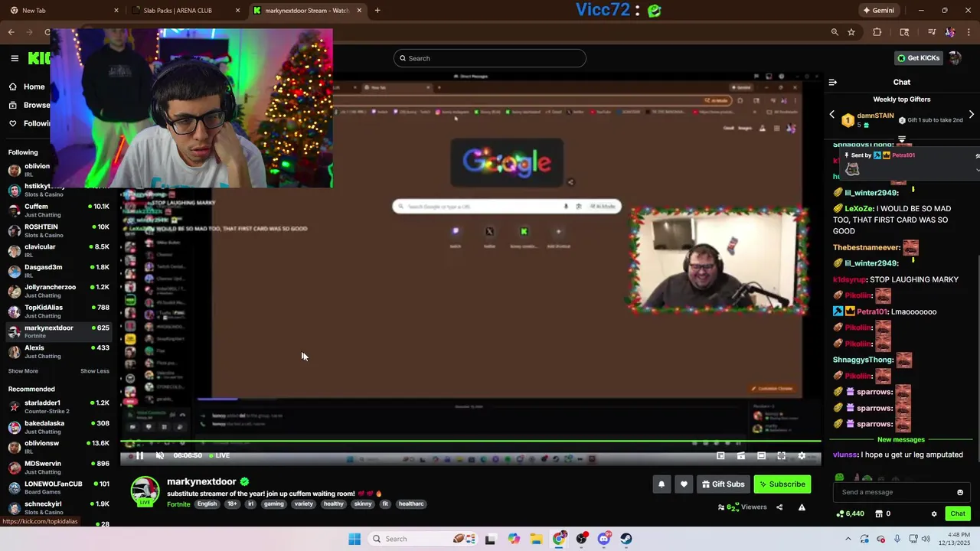The image size is (980, 551).
Task: Report stream using the warning triangle icon
Action: coord(802,507)
